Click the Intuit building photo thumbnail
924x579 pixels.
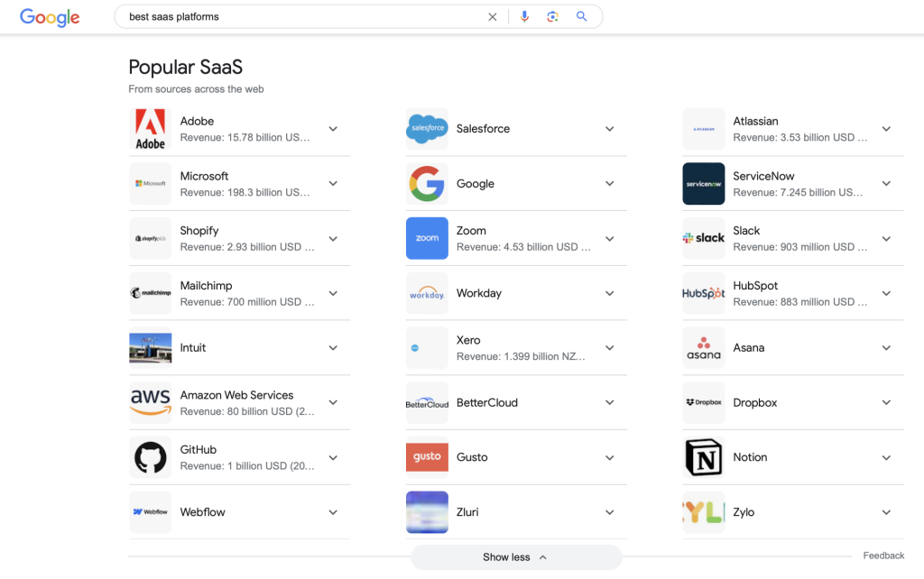[x=151, y=348]
